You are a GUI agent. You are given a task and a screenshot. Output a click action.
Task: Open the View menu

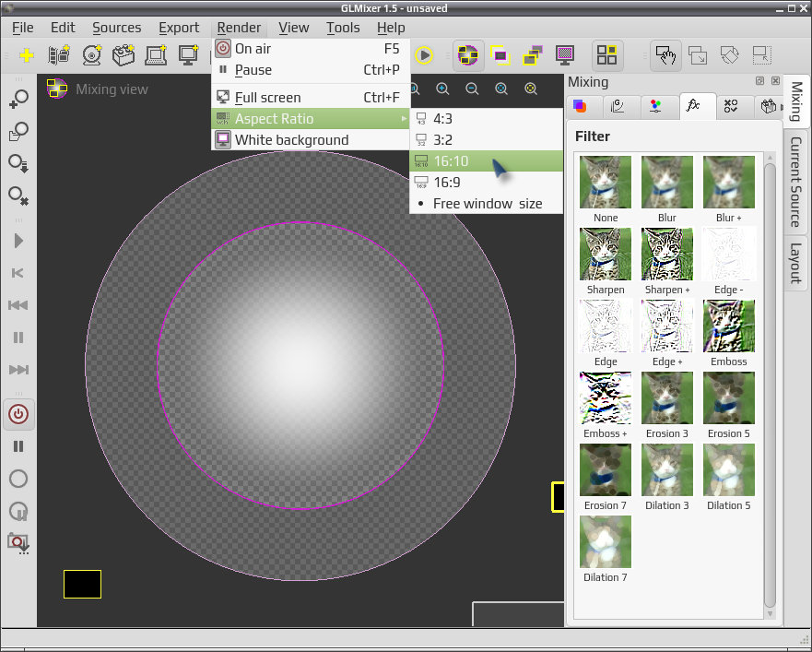coord(294,28)
